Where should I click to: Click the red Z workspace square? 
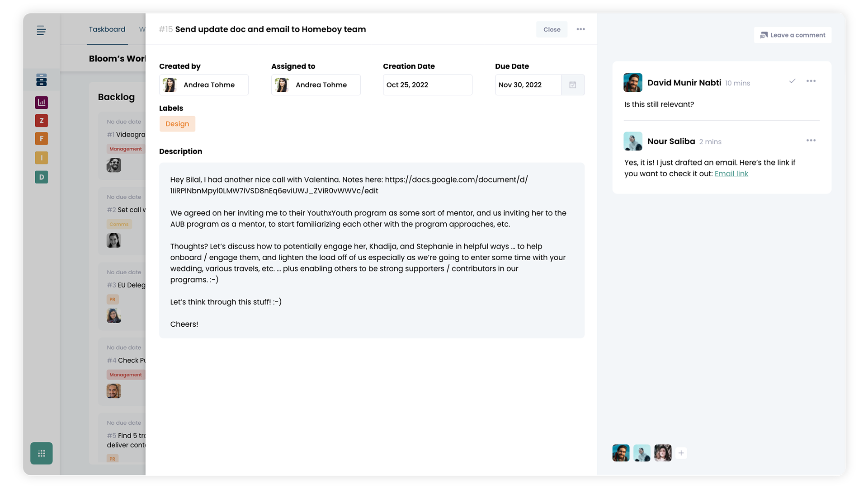42,121
